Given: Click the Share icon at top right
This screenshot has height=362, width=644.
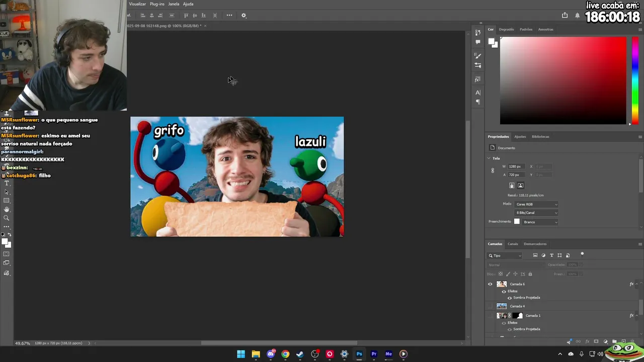Looking at the screenshot, I should pyautogui.click(x=565, y=16).
